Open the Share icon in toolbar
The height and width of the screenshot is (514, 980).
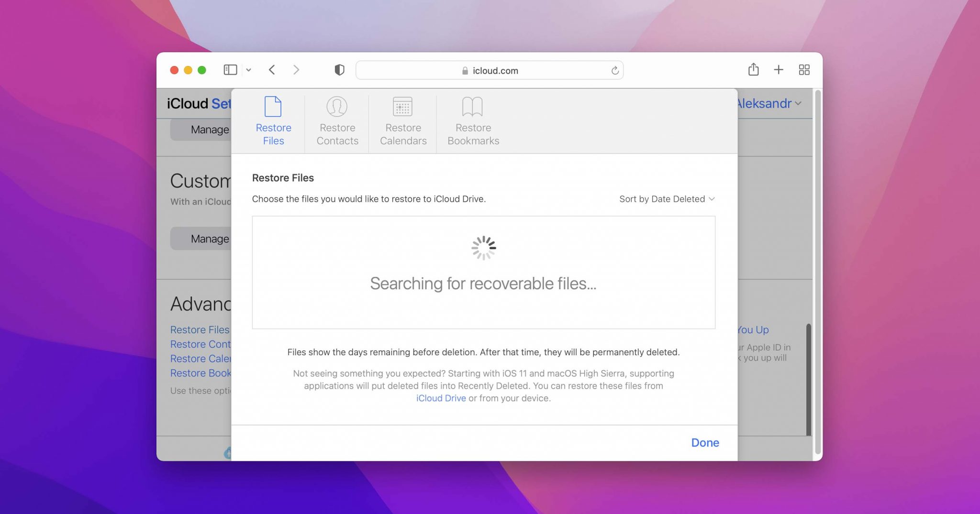pyautogui.click(x=753, y=69)
